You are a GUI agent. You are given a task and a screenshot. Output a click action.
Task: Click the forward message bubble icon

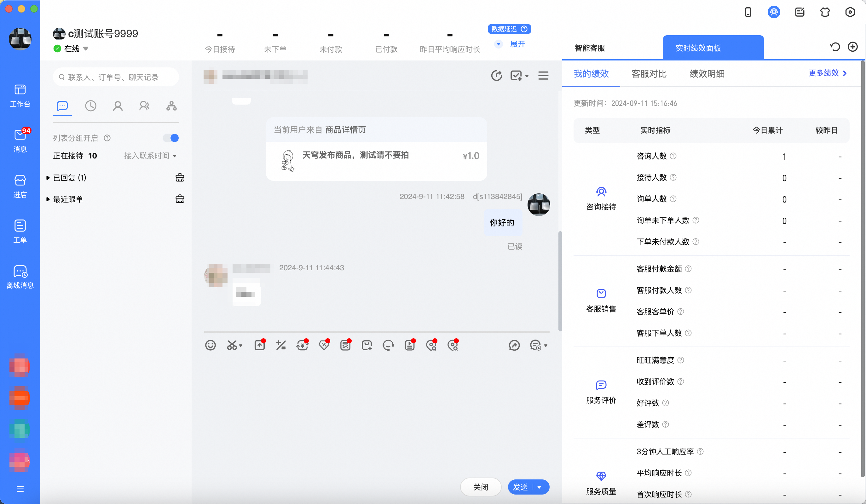pos(514,345)
